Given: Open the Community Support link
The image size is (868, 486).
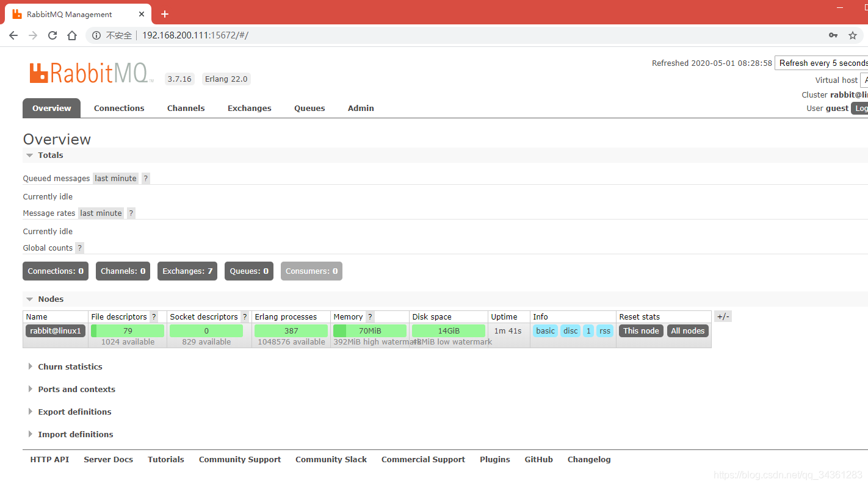Looking at the screenshot, I should pos(240,460).
